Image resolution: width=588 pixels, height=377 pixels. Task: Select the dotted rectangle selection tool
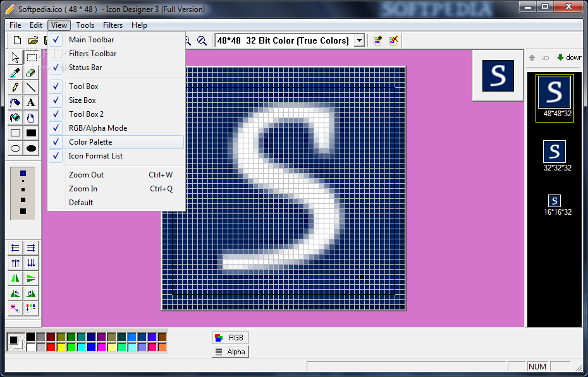click(x=31, y=57)
